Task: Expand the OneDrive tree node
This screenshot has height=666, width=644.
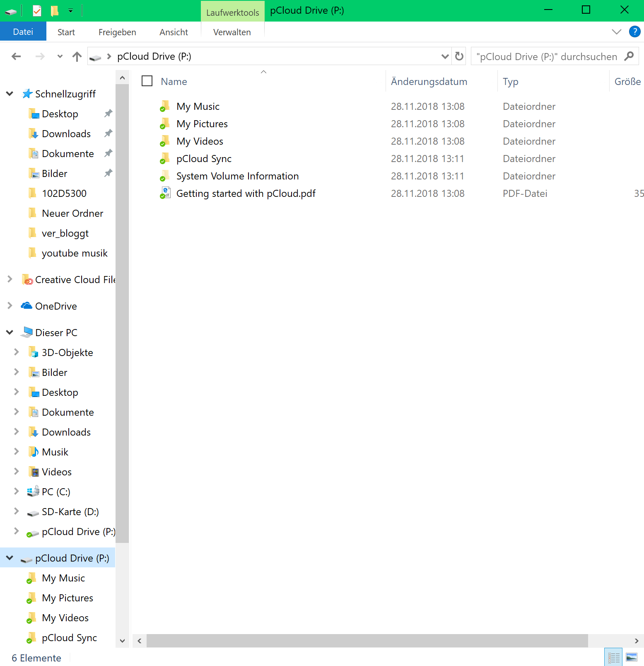Action: click(x=10, y=306)
